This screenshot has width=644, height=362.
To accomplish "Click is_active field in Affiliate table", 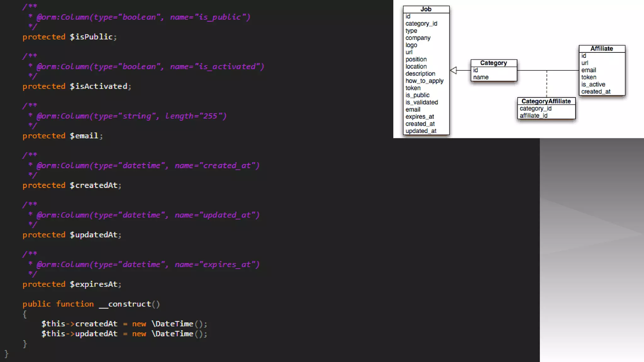I will click(x=593, y=84).
